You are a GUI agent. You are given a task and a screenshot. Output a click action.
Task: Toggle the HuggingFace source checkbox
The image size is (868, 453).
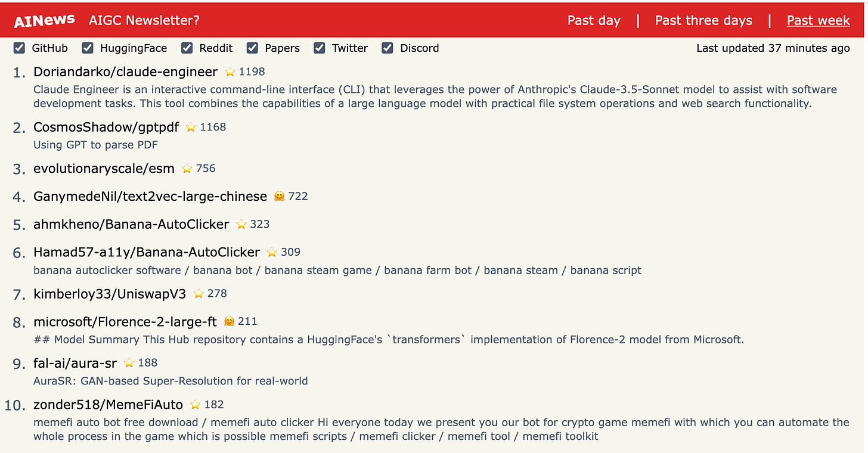(88, 48)
